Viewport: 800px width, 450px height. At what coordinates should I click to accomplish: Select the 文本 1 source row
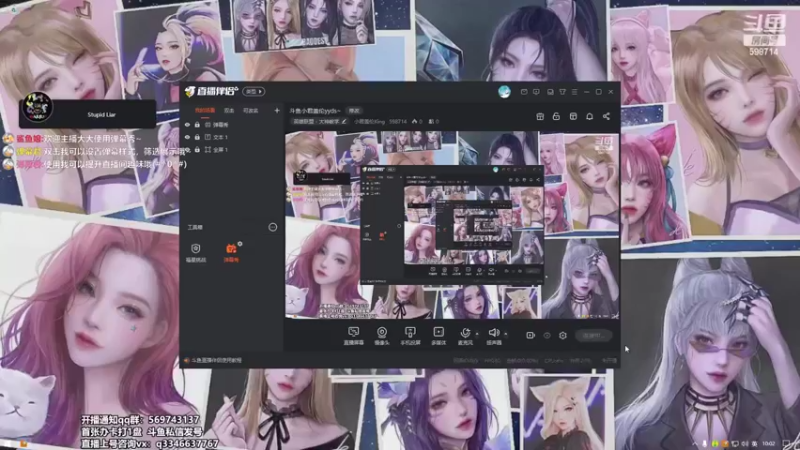point(232,137)
